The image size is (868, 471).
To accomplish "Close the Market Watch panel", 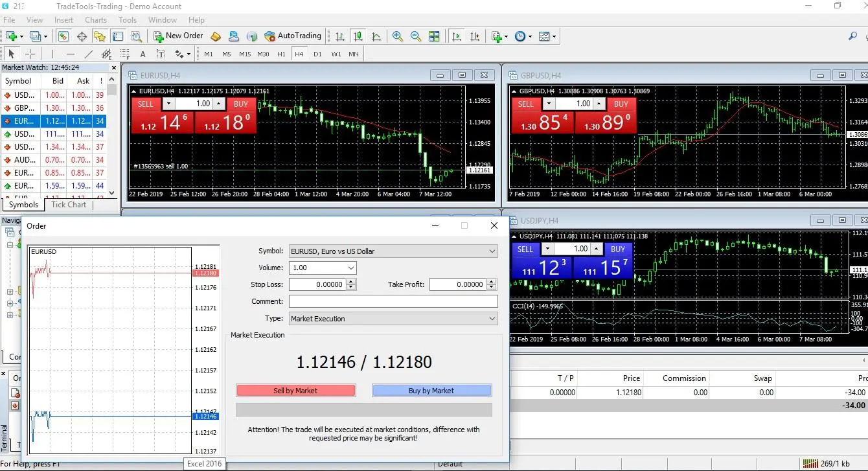I will (114, 67).
